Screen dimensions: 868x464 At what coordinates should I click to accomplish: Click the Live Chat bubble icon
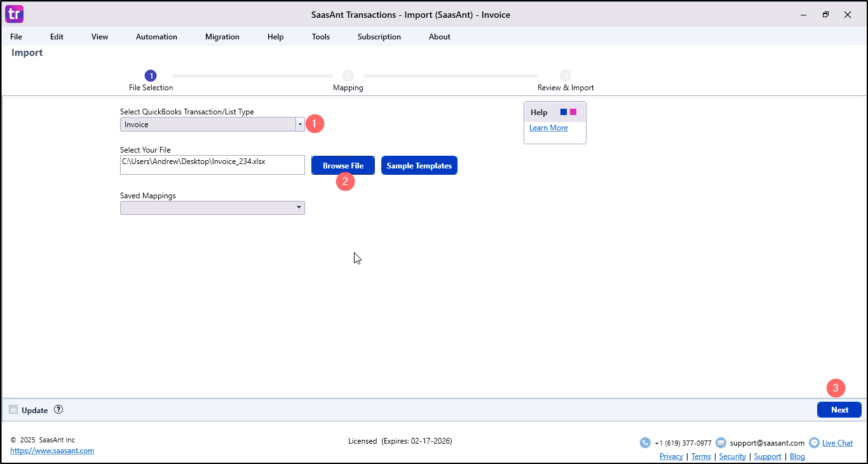point(814,443)
